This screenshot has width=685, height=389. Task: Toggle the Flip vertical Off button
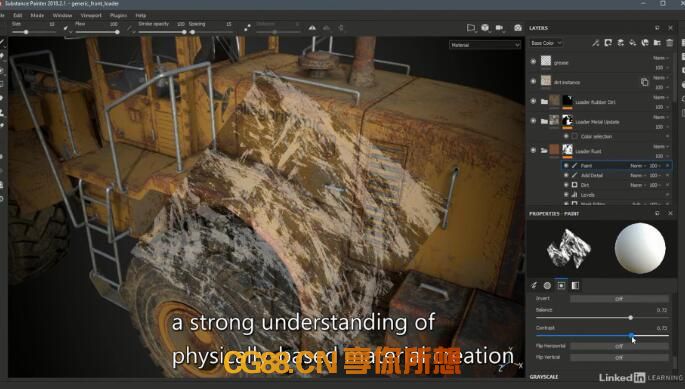click(x=619, y=358)
